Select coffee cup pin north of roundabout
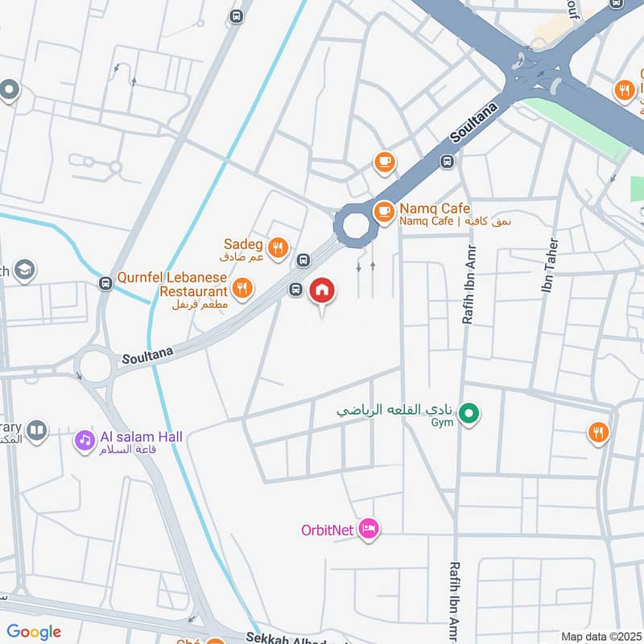644x644 pixels. pyautogui.click(x=385, y=163)
